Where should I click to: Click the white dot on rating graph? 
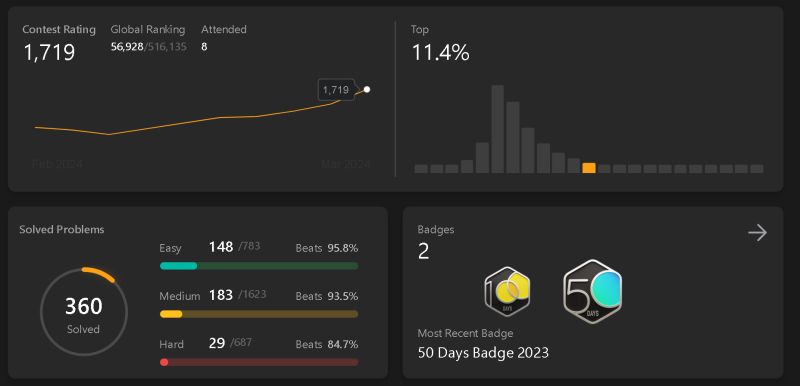point(366,90)
